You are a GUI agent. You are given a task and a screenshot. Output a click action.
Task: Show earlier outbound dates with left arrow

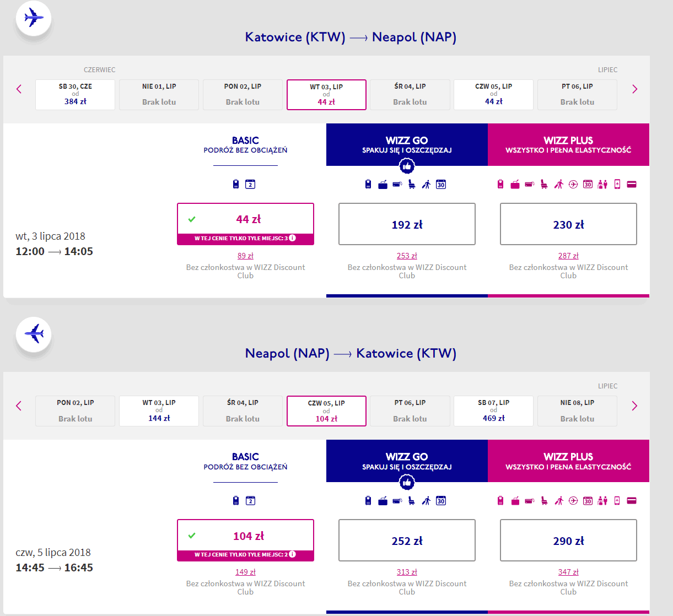click(19, 89)
